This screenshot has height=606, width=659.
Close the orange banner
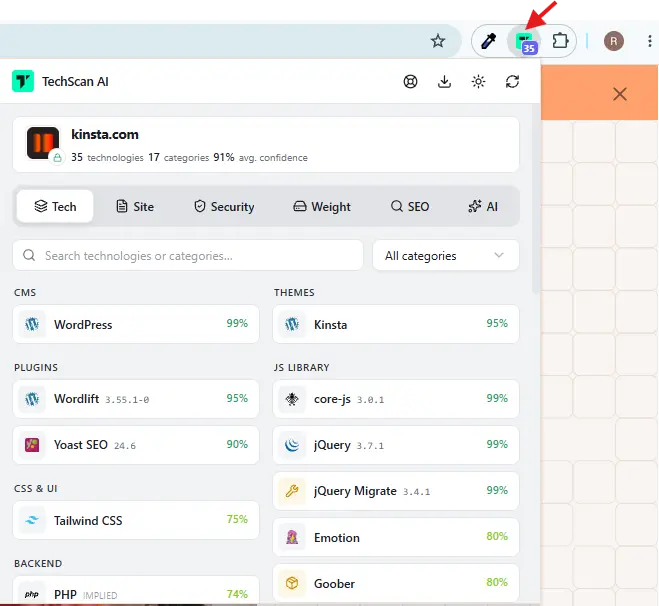pos(619,94)
